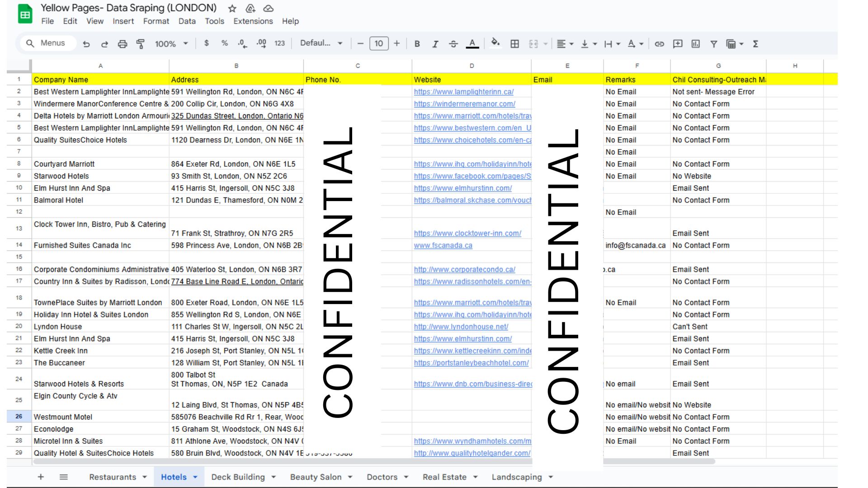Viewport: 868px width, 488px height.
Task: Open the Hotels tab dropdown arrow
Action: tap(195, 477)
